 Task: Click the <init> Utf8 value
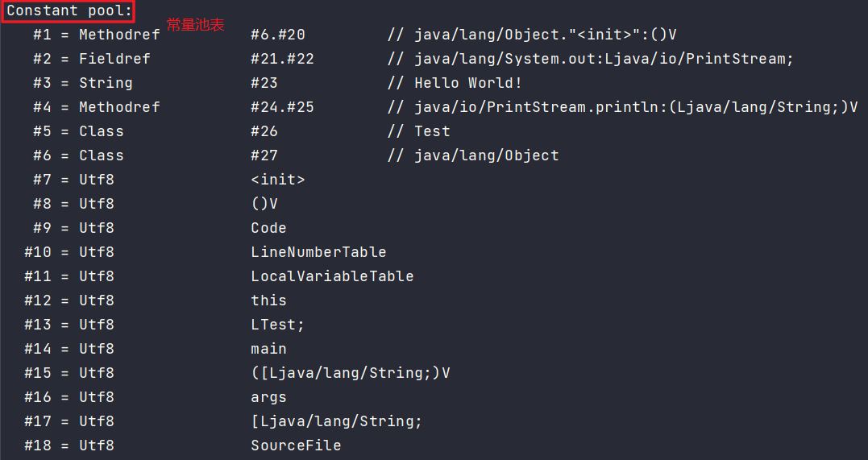[x=277, y=180]
